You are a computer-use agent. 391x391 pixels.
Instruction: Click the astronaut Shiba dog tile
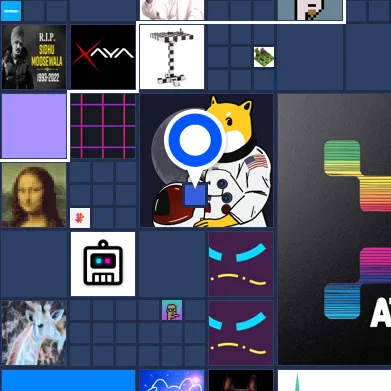[x=207, y=160]
